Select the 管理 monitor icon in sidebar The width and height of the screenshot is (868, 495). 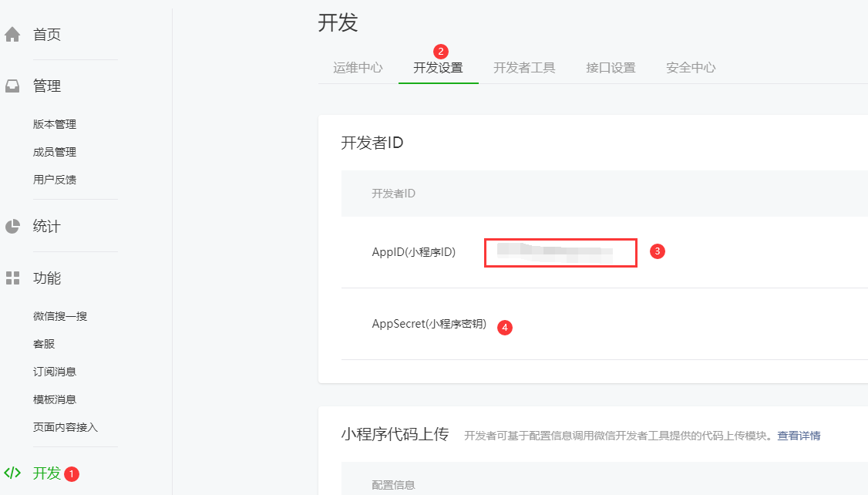pyautogui.click(x=11, y=86)
